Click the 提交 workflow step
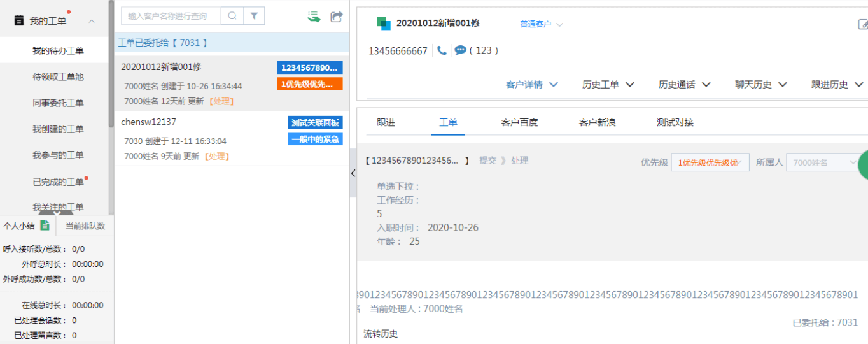 tap(487, 161)
